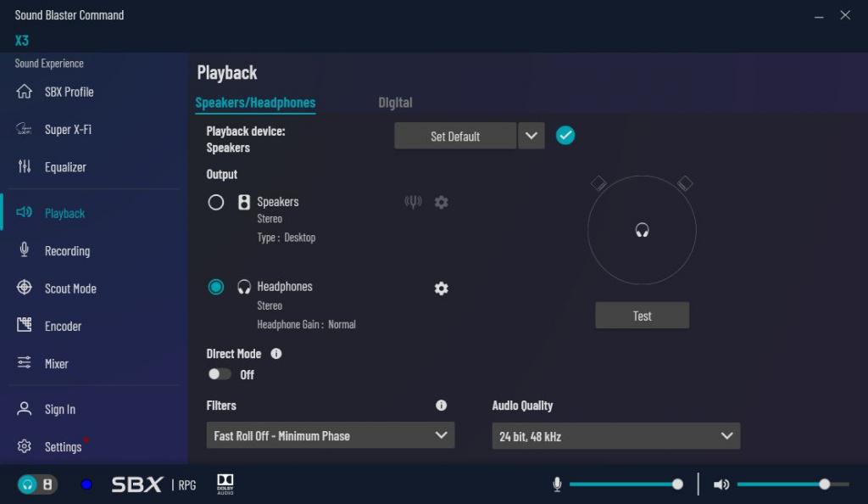868x504 pixels.
Task: Adjust the speaker volume slider
Action: [x=793, y=484]
